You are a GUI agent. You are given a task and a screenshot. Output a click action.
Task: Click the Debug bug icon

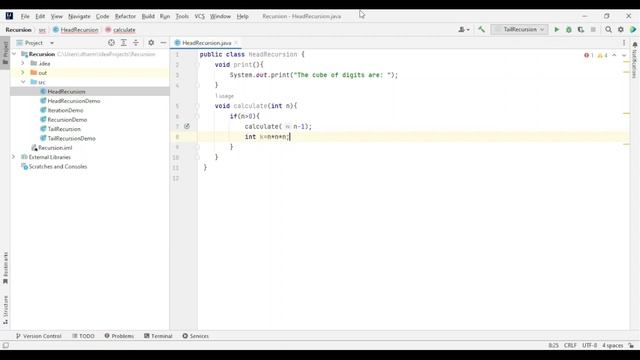pyautogui.click(x=569, y=29)
